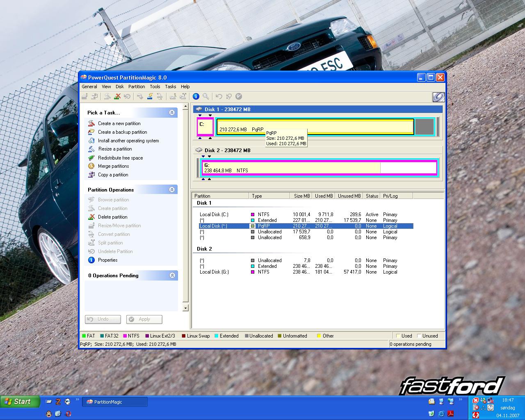
Task: Click the sidebar scrollbar down arrow
Action: pyautogui.click(x=185, y=308)
